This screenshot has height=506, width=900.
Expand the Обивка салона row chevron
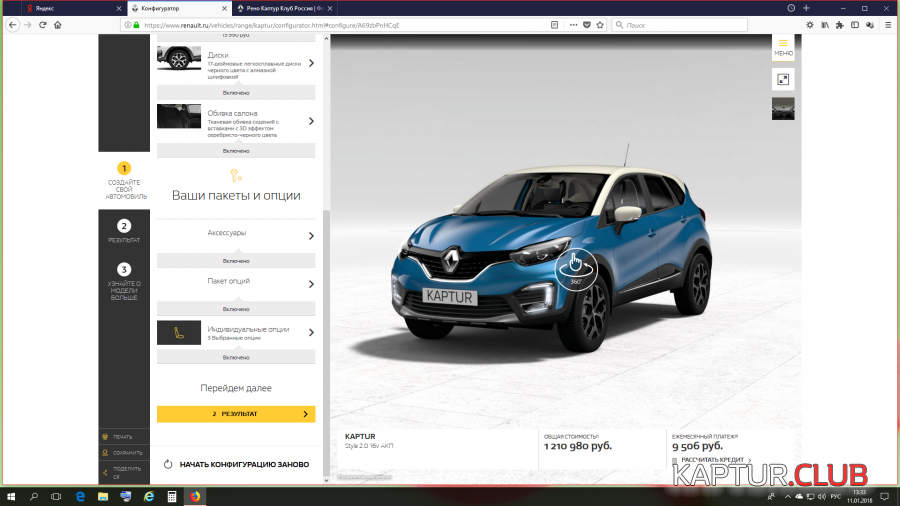pyautogui.click(x=311, y=121)
